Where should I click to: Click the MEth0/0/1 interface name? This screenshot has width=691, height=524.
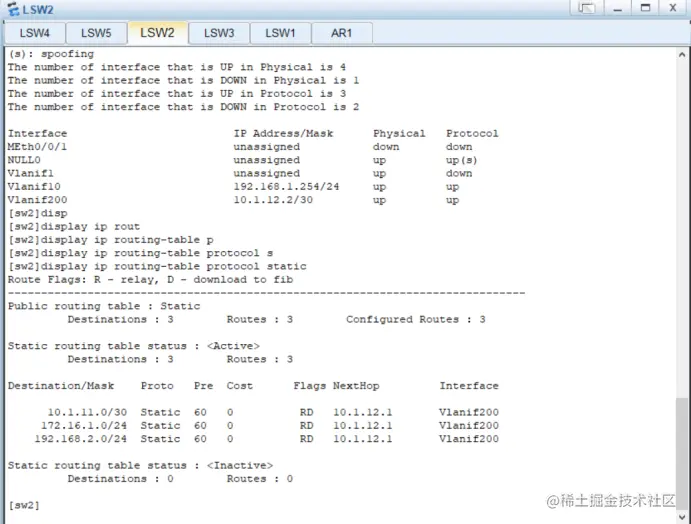(x=37, y=147)
